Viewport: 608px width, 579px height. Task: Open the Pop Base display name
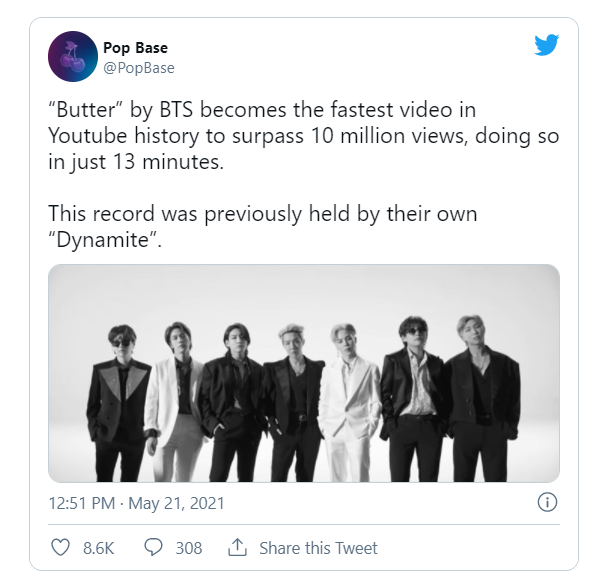[x=138, y=48]
